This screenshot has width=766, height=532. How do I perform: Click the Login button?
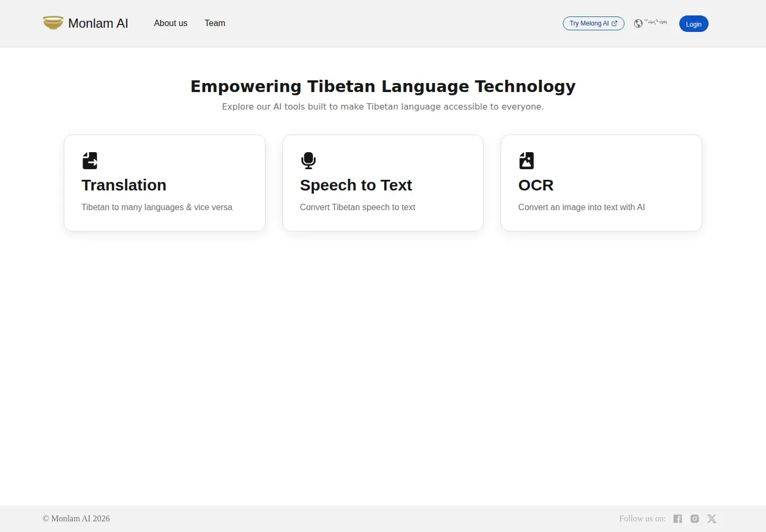[x=694, y=24]
